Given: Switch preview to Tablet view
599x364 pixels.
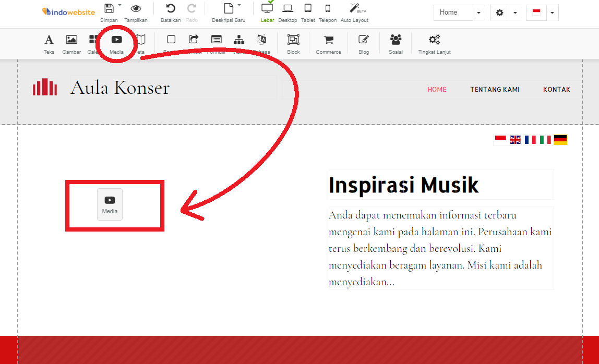Looking at the screenshot, I should coord(307,13).
